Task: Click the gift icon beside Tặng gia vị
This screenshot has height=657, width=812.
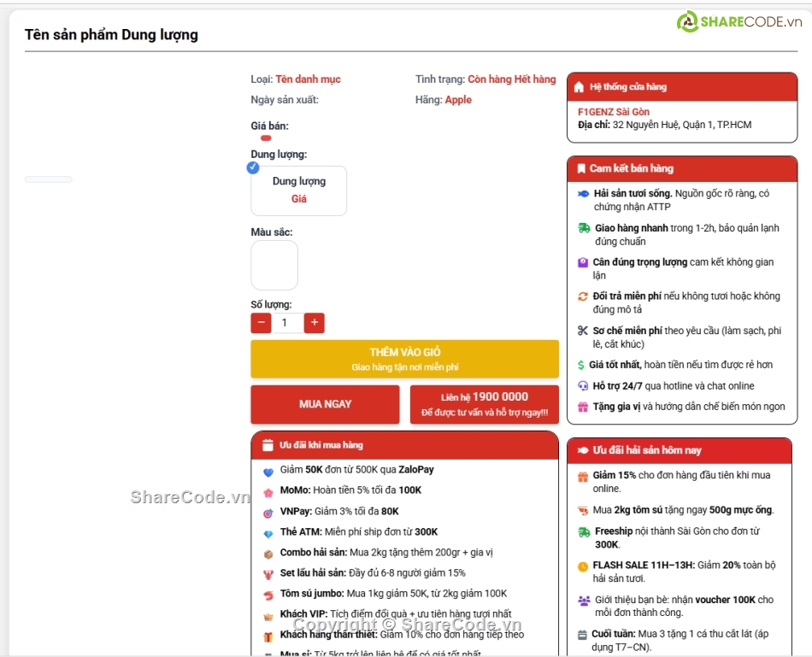Action: point(583,408)
